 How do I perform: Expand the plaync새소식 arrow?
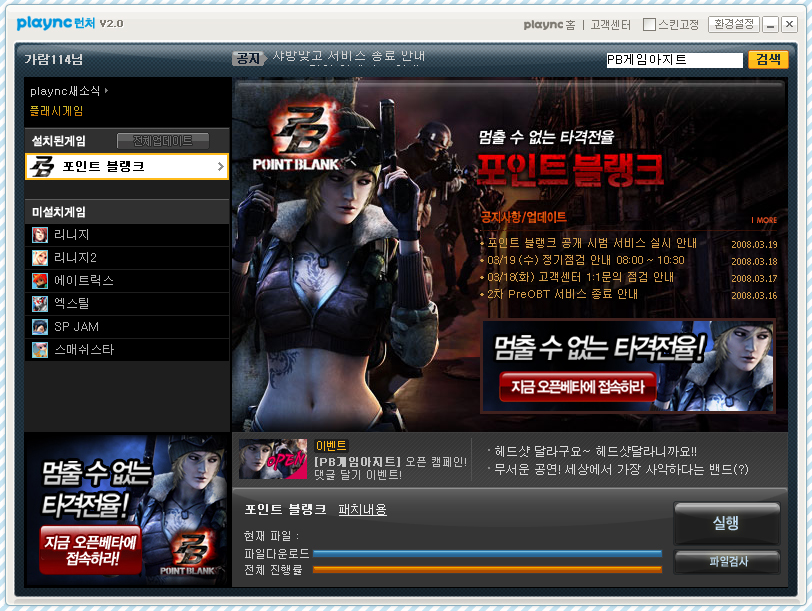[x=106, y=91]
